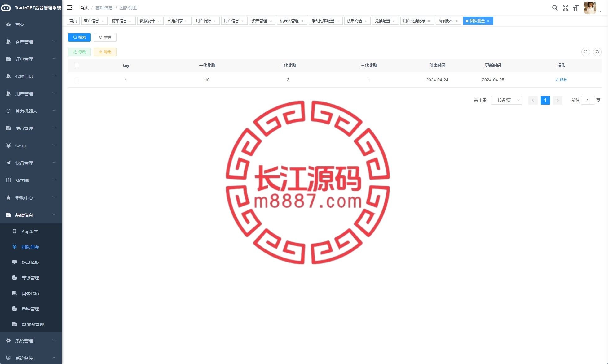Expand the 客户管理 sidebar menu

[x=31, y=42]
